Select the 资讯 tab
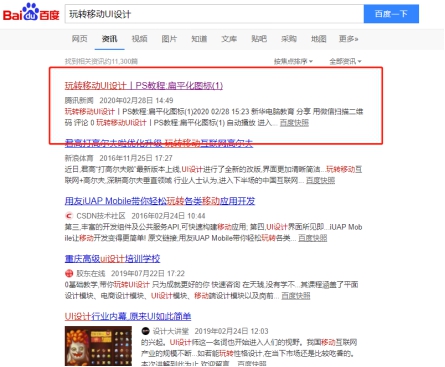Viewport: 445px width, 367px height. [x=109, y=39]
